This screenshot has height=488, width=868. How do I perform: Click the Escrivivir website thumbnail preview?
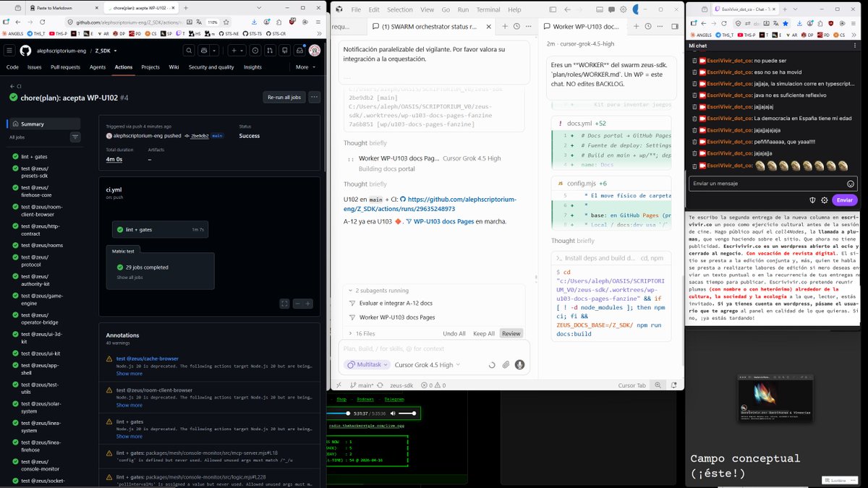click(776, 398)
